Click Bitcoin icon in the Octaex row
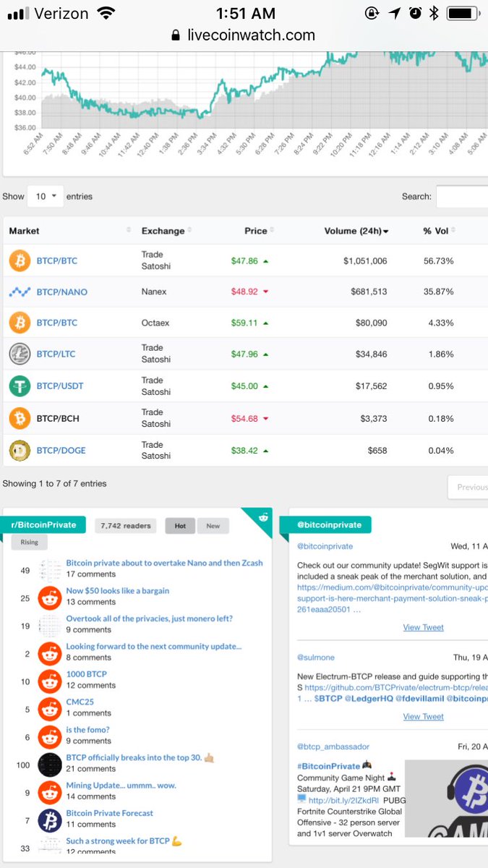Screen dimensions: 488x868 [x=20, y=323]
